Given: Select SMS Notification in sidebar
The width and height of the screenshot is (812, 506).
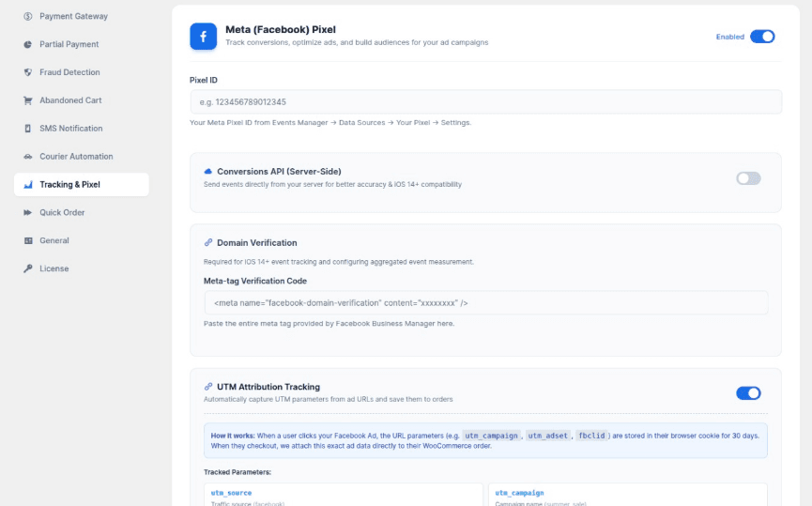Looking at the screenshot, I should point(82,129).
